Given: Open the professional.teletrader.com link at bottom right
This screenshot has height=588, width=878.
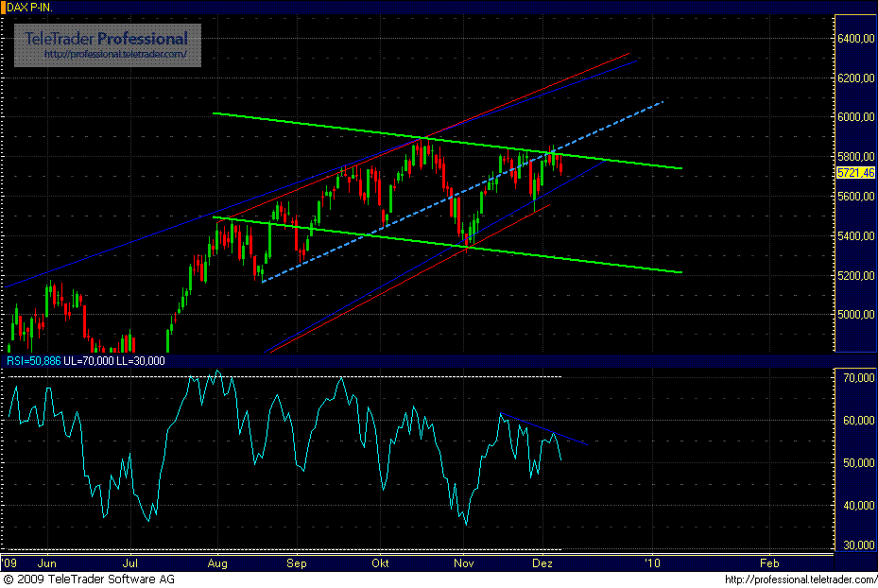Looking at the screenshot, I should 801,579.
